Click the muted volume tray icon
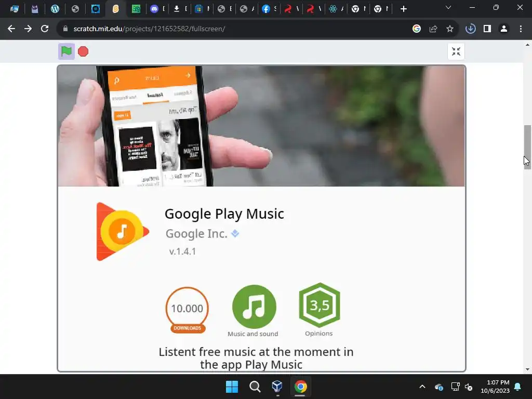The image size is (532, 399). point(469,387)
